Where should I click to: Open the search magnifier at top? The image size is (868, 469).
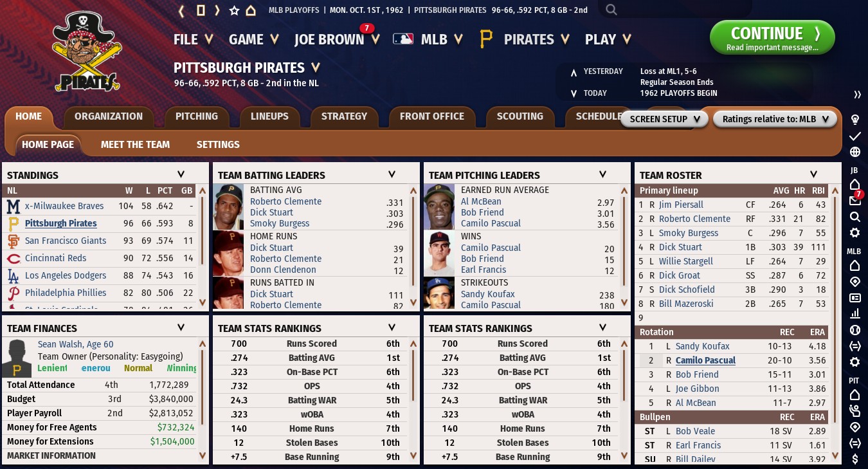coord(611,10)
